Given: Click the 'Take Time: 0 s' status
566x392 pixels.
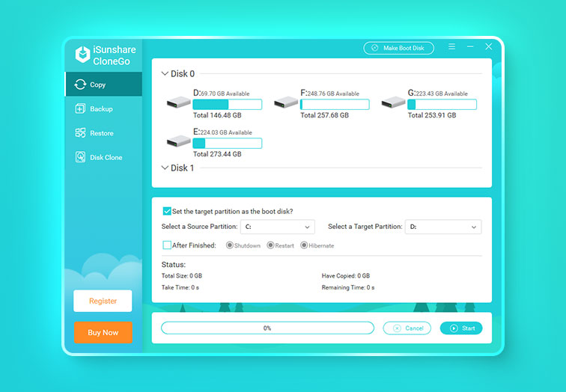Looking at the screenshot, I should [x=180, y=287].
